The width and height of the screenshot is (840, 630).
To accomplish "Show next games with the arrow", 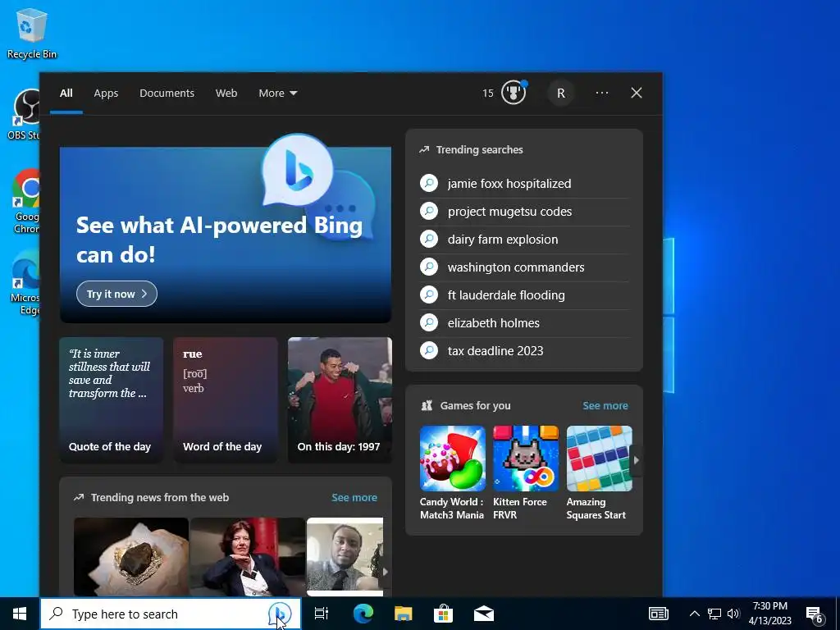I will coord(636,459).
